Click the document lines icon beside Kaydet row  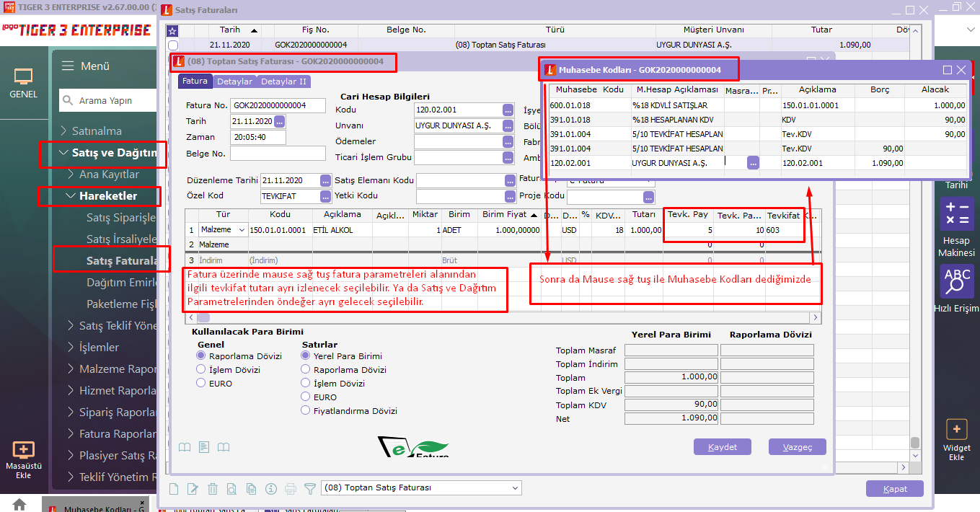click(204, 447)
